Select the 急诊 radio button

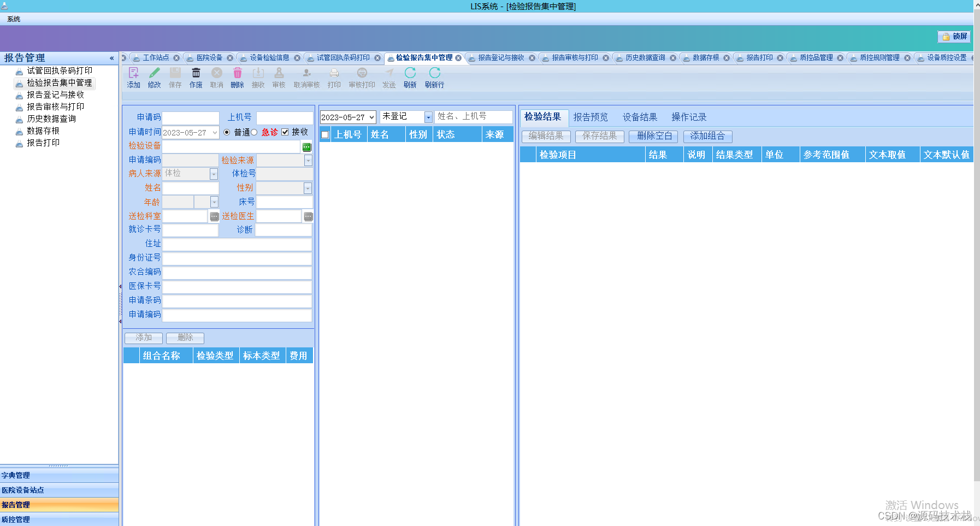[254, 132]
